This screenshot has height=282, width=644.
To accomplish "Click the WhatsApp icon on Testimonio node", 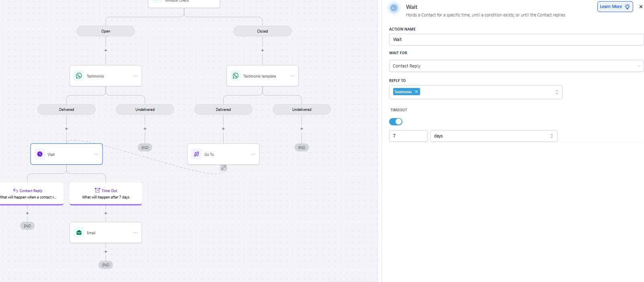I will point(79,76).
